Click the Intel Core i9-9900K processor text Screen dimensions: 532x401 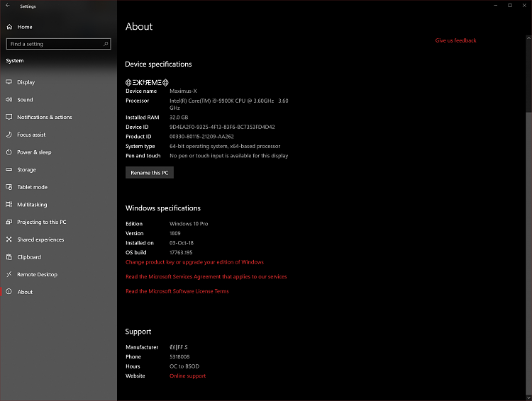tap(228, 104)
